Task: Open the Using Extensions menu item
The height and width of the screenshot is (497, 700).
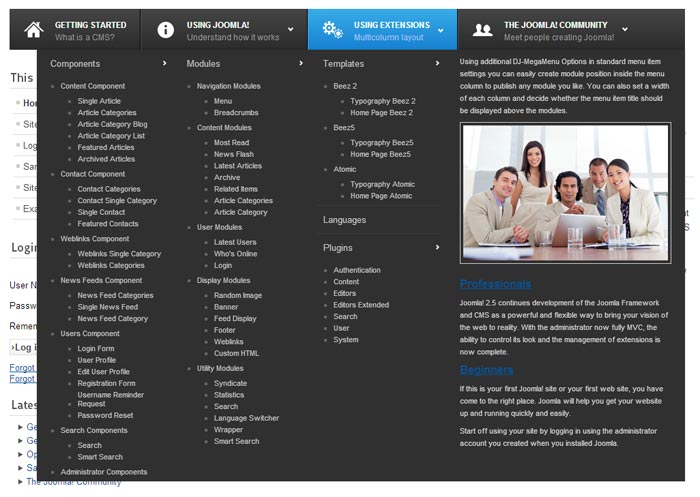Action: click(383, 30)
